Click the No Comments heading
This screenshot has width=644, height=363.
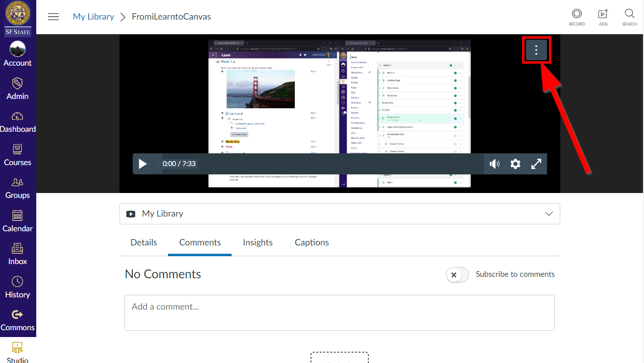(x=163, y=274)
